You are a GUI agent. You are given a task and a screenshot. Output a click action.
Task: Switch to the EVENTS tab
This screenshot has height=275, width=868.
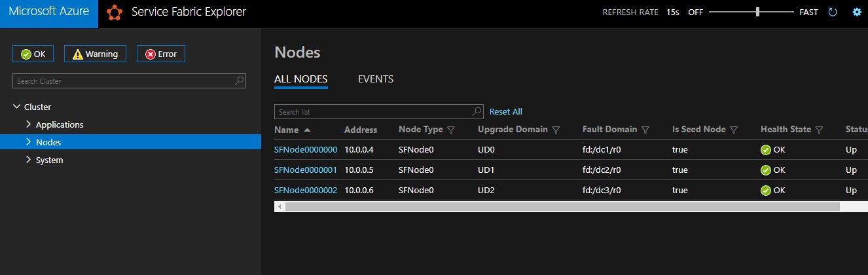pos(376,79)
